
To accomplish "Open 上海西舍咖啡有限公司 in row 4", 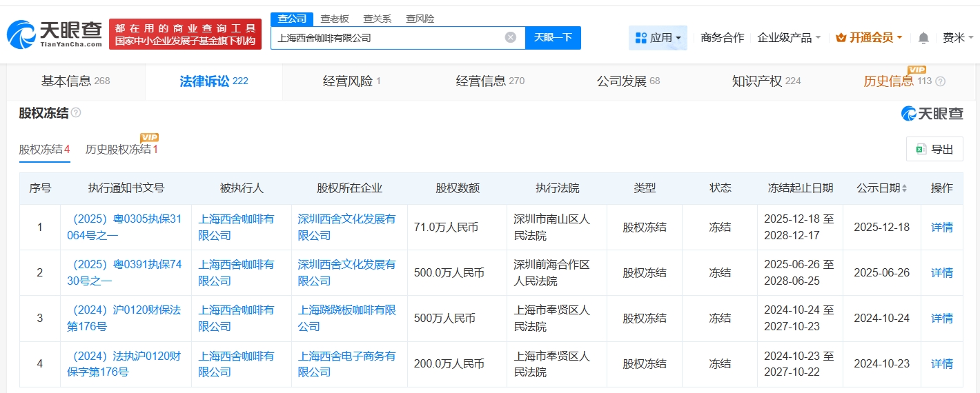I will click(236, 363).
